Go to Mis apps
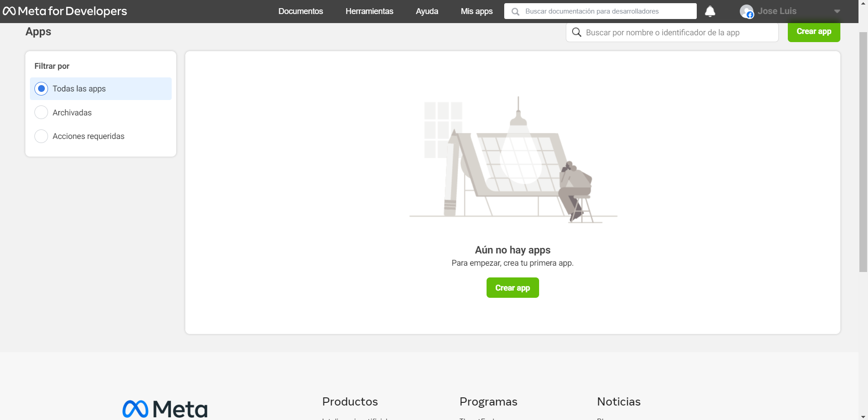 click(477, 11)
